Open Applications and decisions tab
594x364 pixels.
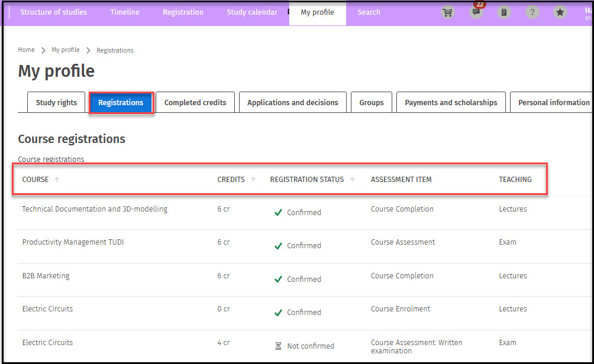(292, 103)
